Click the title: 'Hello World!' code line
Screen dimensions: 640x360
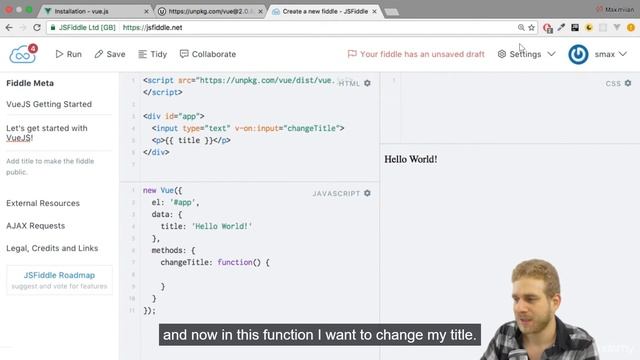(x=206, y=226)
